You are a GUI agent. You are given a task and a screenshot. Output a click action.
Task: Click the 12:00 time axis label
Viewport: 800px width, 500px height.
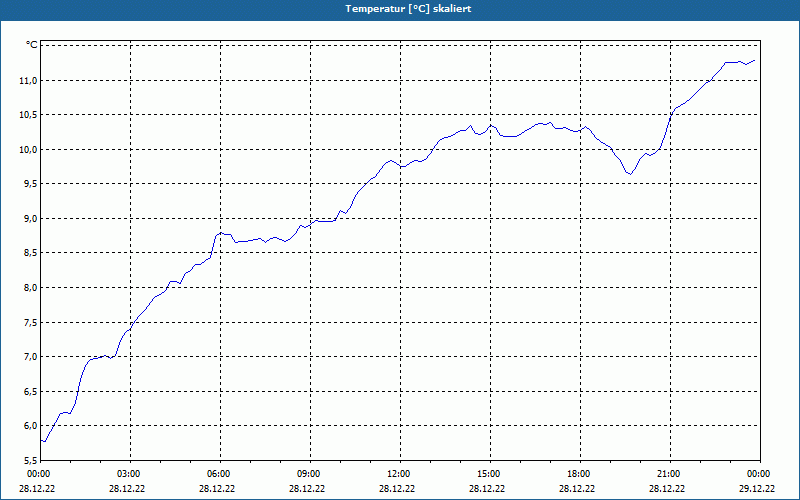[x=400, y=474]
